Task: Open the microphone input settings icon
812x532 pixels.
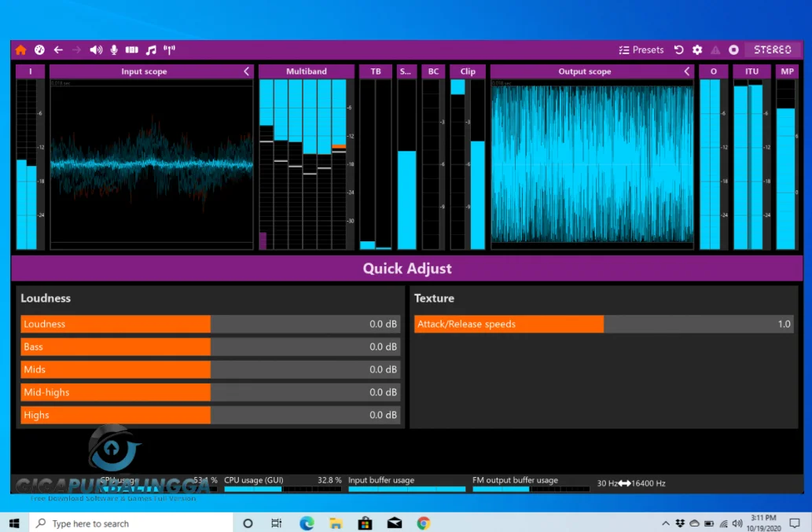Action: click(x=114, y=50)
